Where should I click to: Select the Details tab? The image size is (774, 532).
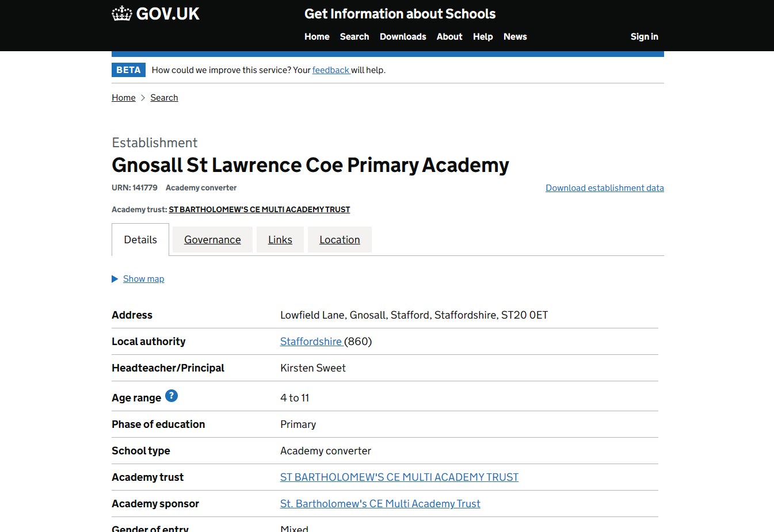pos(140,239)
